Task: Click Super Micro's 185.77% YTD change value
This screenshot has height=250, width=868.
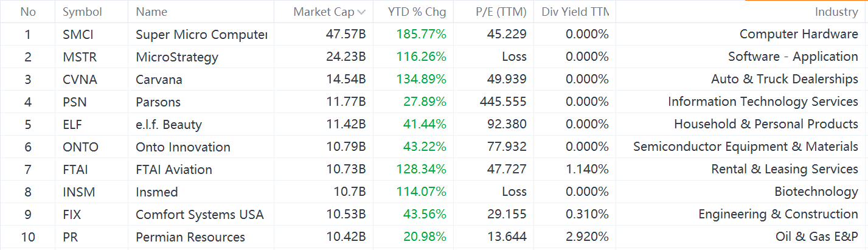Action: pyautogui.click(x=422, y=35)
